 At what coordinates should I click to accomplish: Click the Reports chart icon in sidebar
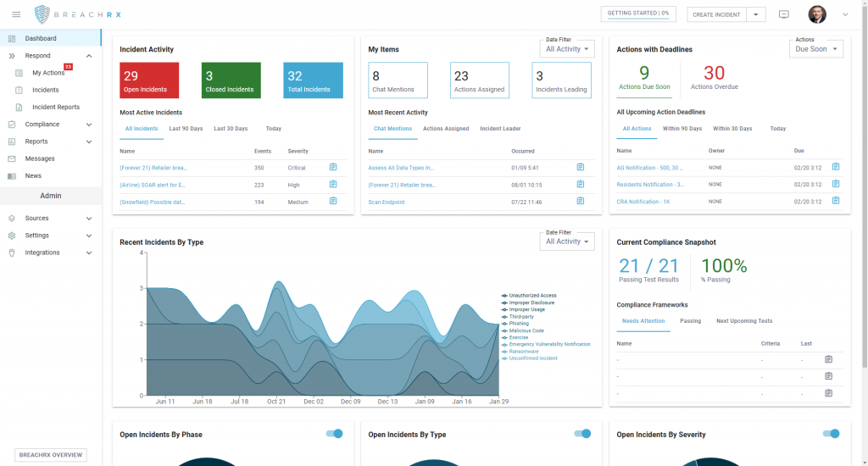pyautogui.click(x=12, y=141)
